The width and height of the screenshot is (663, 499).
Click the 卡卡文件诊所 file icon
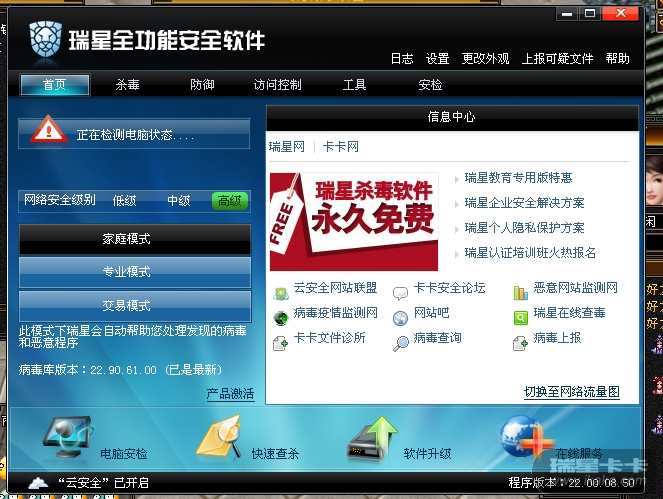point(281,343)
